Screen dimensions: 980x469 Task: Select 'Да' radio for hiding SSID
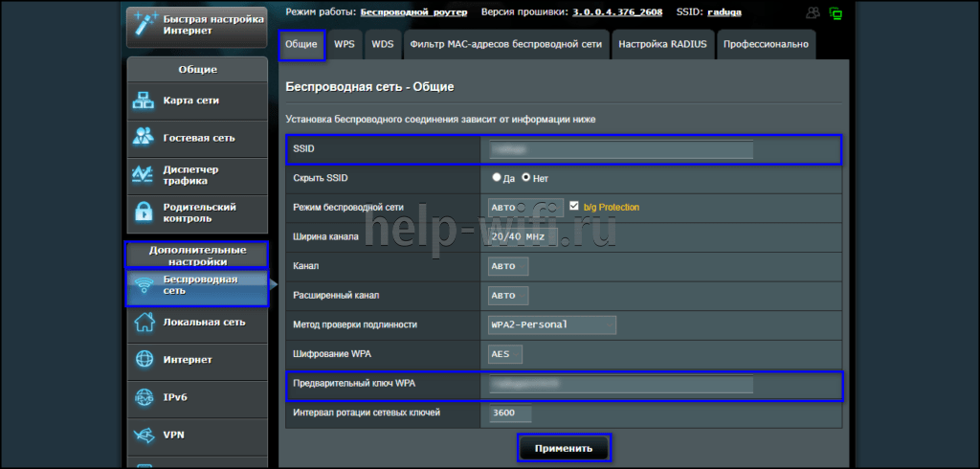(x=496, y=178)
